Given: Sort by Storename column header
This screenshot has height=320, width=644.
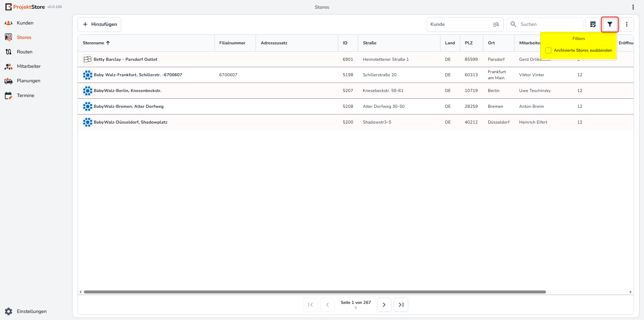Looking at the screenshot, I should [94, 43].
